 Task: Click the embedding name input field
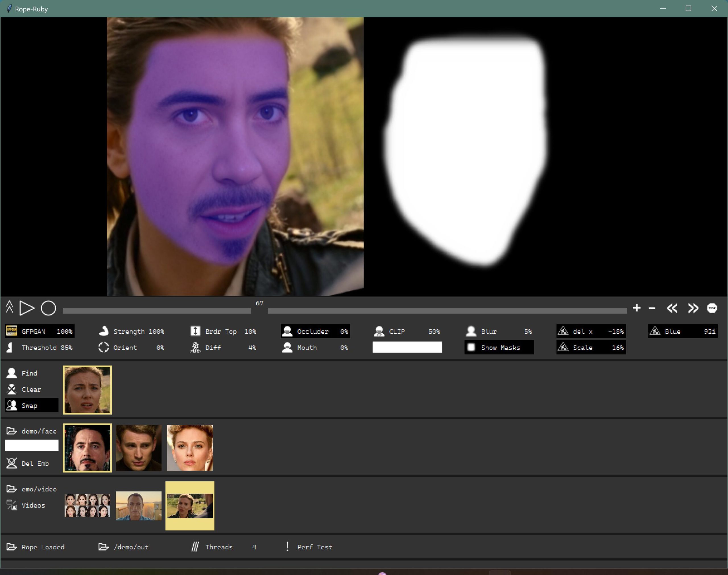tap(32, 445)
